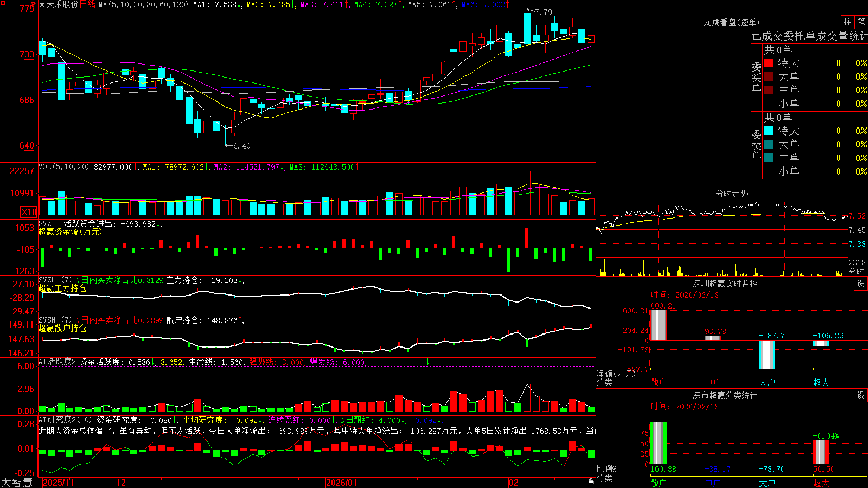Toggle 日线 period label
This screenshot has height=488, width=868.
87,4
